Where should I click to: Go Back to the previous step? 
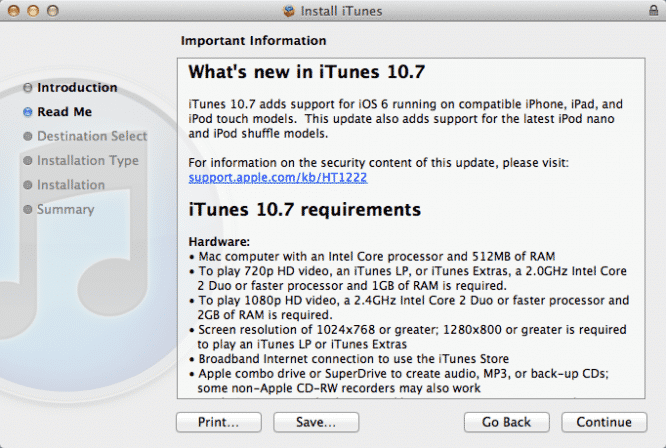pos(505,422)
